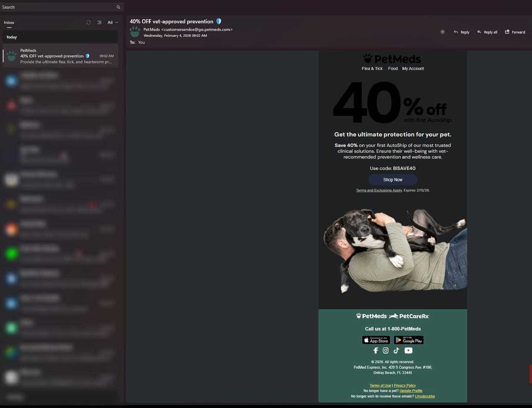Click the PetMeds footer logo
532x408 pixels.
click(x=371, y=316)
